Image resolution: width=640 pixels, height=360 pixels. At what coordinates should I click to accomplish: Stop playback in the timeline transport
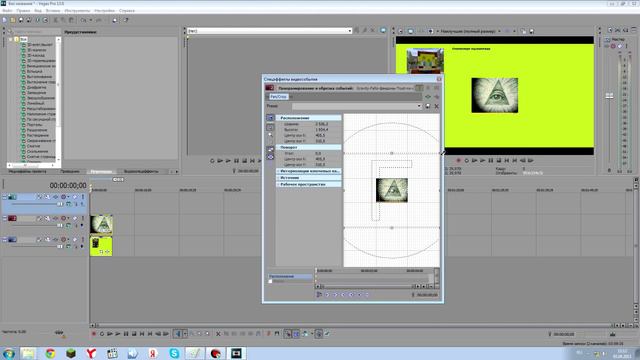[x=134, y=334]
